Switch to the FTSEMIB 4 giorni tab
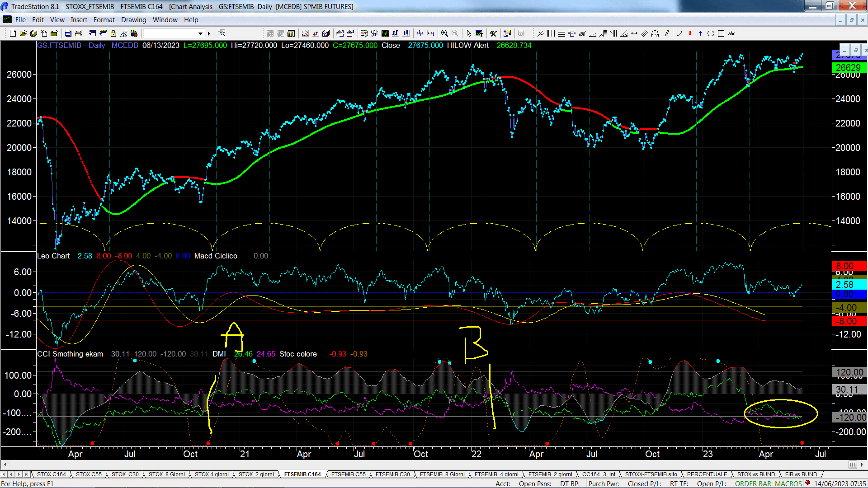The width and height of the screenshot is (868, 488). coord(496,474)
